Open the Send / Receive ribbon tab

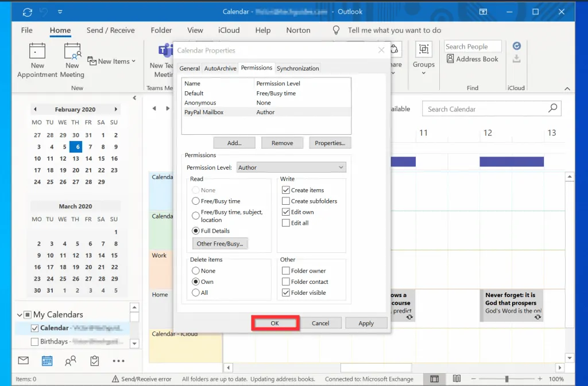[x=110, y=30]
